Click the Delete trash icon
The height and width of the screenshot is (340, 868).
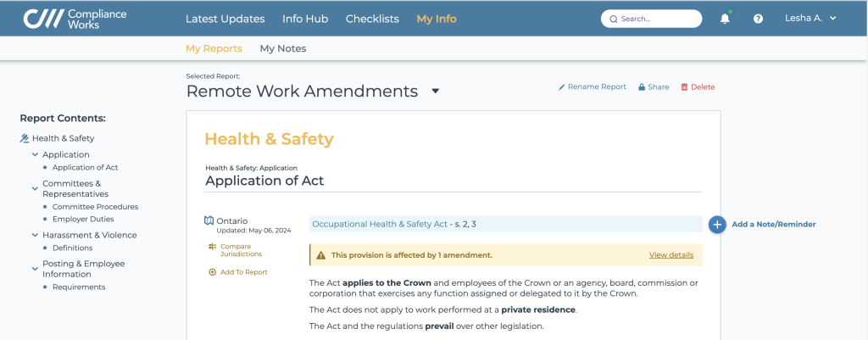[x=685, y=87]
